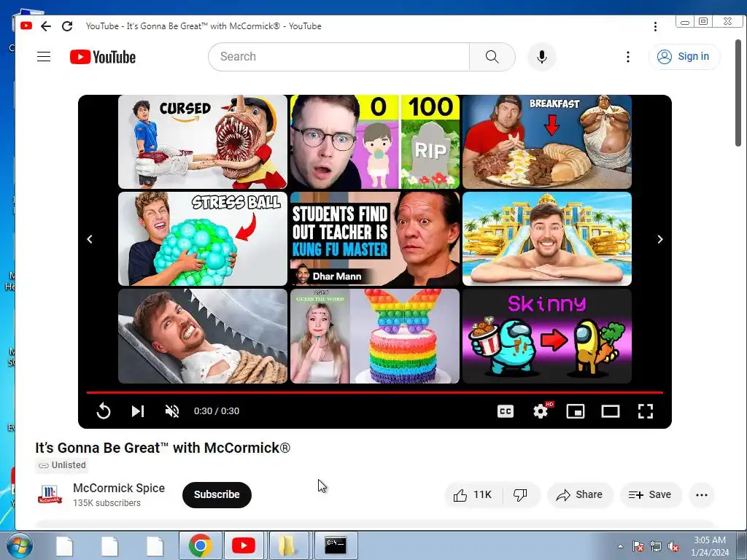Open the app window's three-dot menu
The image size is (747, 560).
pyautogui.click(x=656, y=26)
